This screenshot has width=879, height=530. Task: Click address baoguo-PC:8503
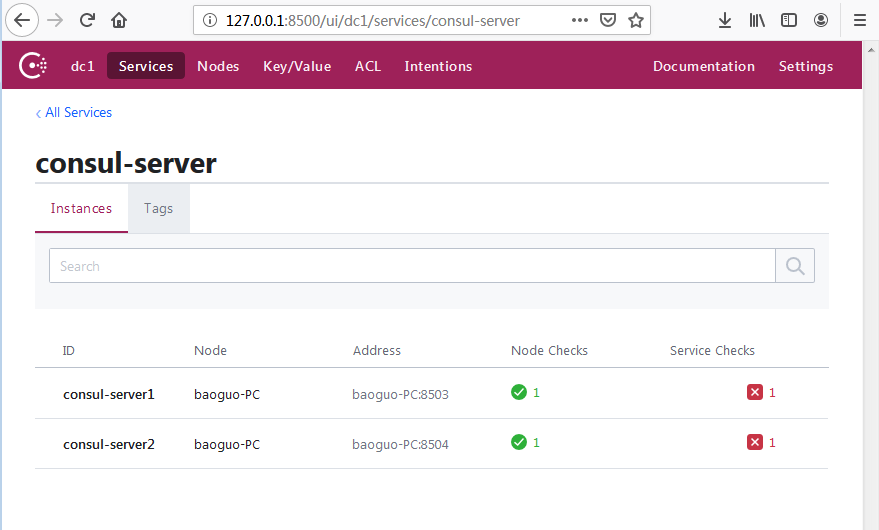coord(400,394)
